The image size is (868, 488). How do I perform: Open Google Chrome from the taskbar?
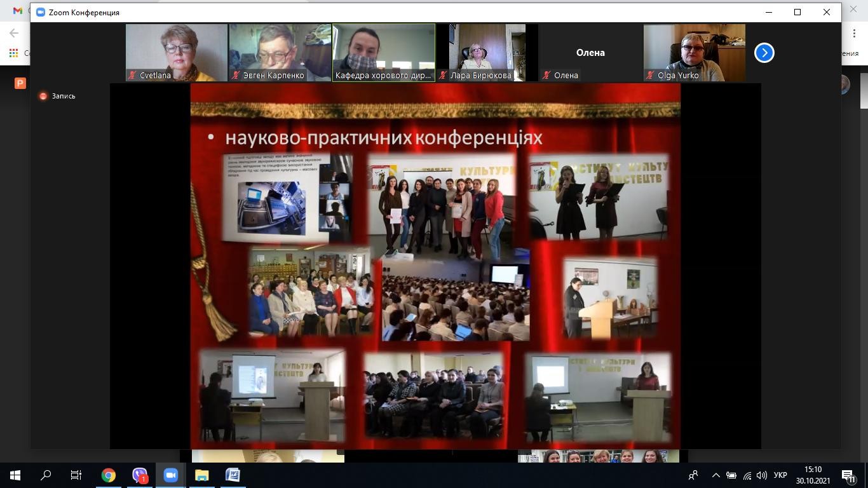click(109, 475)
